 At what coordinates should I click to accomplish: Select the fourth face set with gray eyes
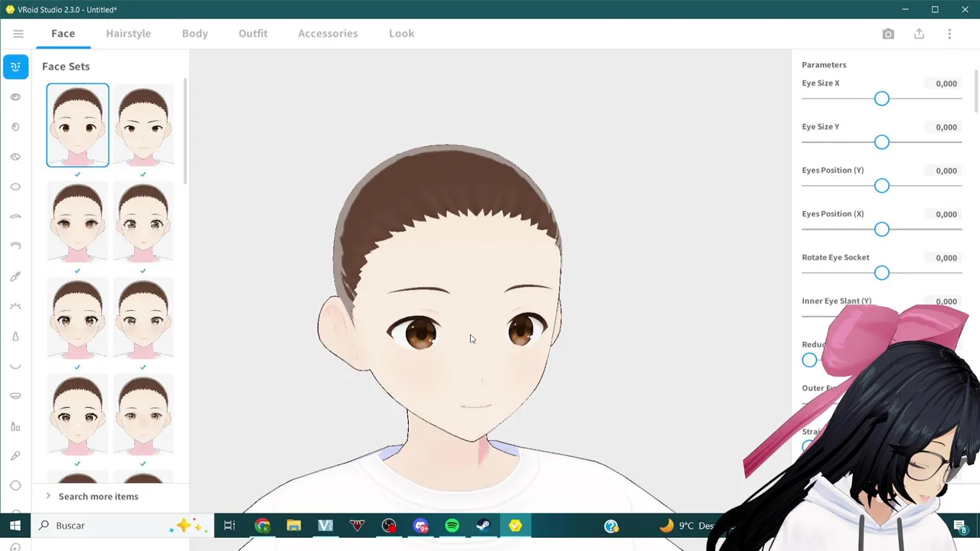pos(143,221)
